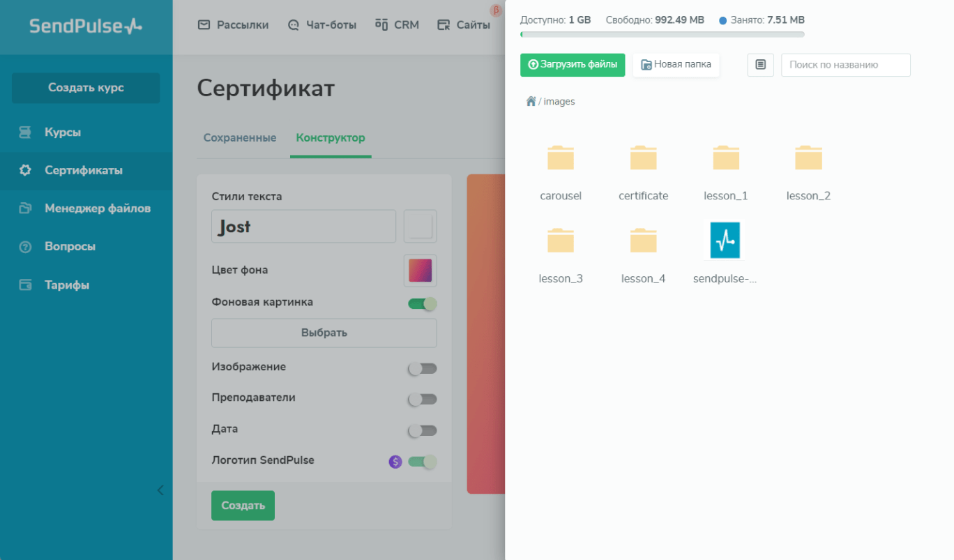Switch to Конструктор tab
Viewport: 954px width, 560px height.
(x=331, y=138)
